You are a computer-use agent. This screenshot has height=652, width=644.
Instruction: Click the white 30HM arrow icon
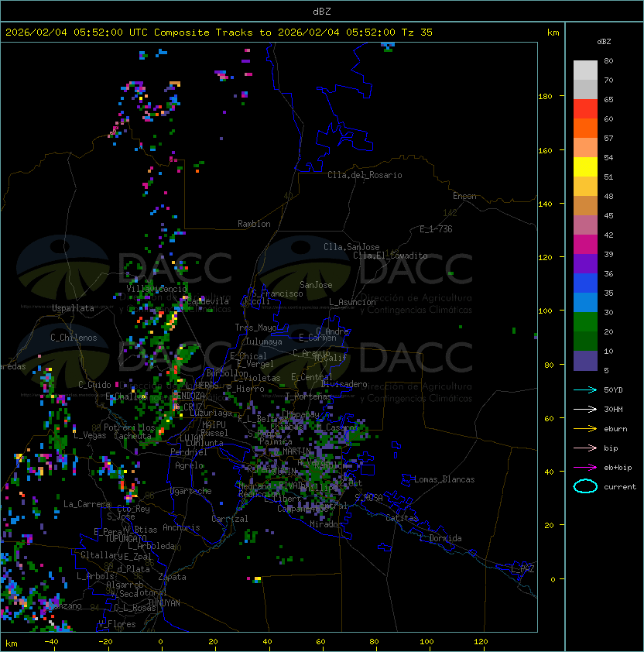tap(585, 409)
